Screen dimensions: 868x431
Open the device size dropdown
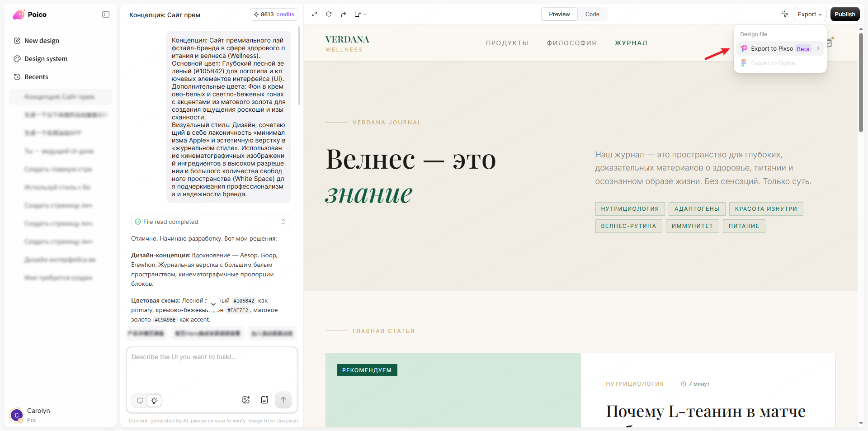361,14
